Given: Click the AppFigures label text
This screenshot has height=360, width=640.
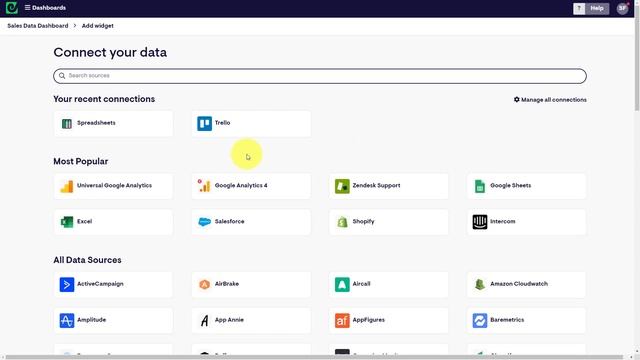Looking at the screenshot, I should click(369, 320).
